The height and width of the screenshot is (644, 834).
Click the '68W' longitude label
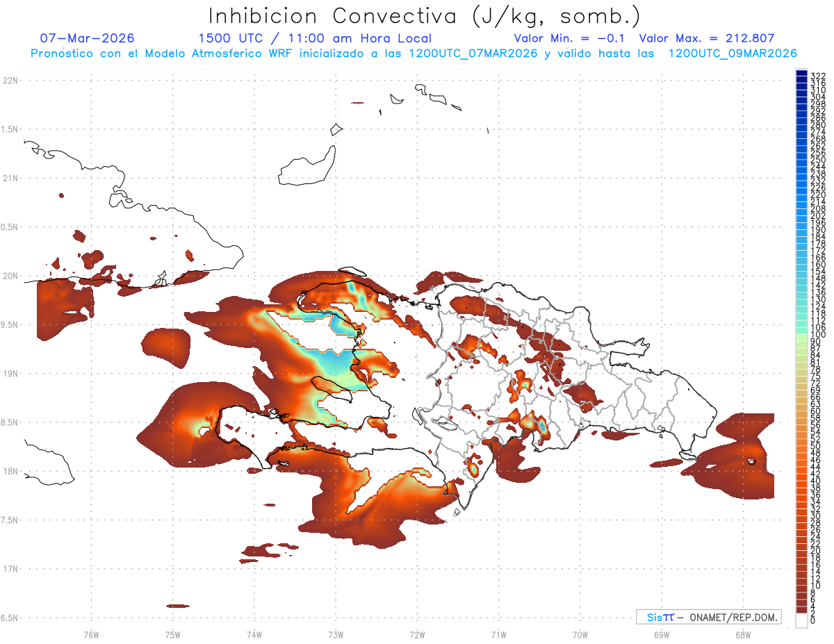743,634
